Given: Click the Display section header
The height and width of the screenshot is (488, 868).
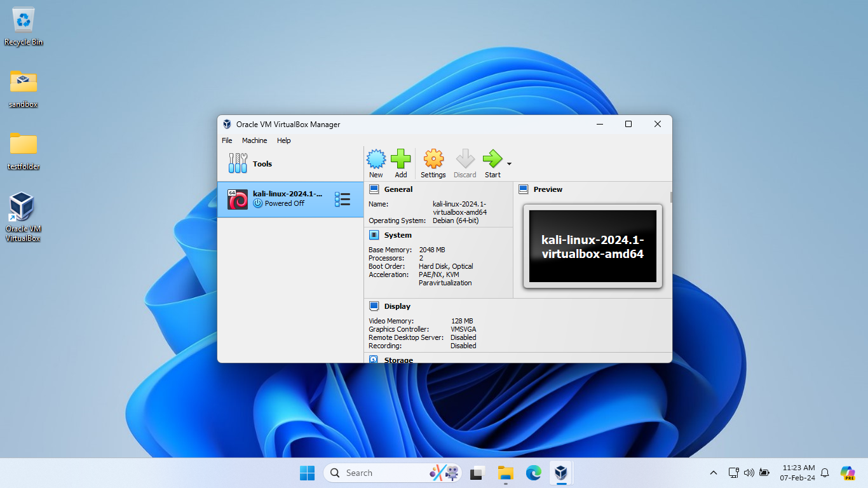Looking at the screenshot, I should [397, 306].
